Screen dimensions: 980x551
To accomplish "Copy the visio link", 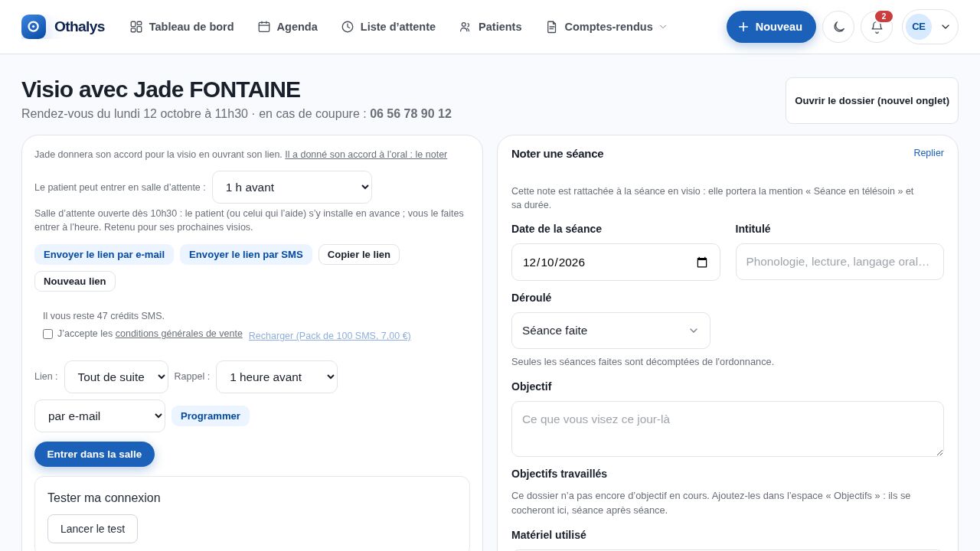I will [359, 255].
